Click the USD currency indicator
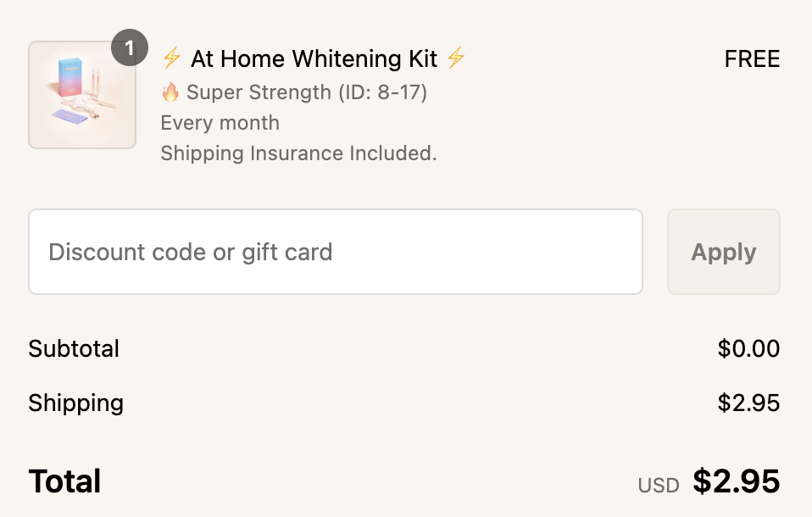 (659, 486)
